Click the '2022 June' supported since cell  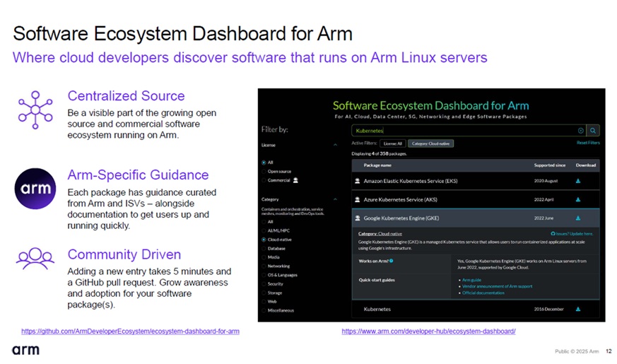[543, 218]
